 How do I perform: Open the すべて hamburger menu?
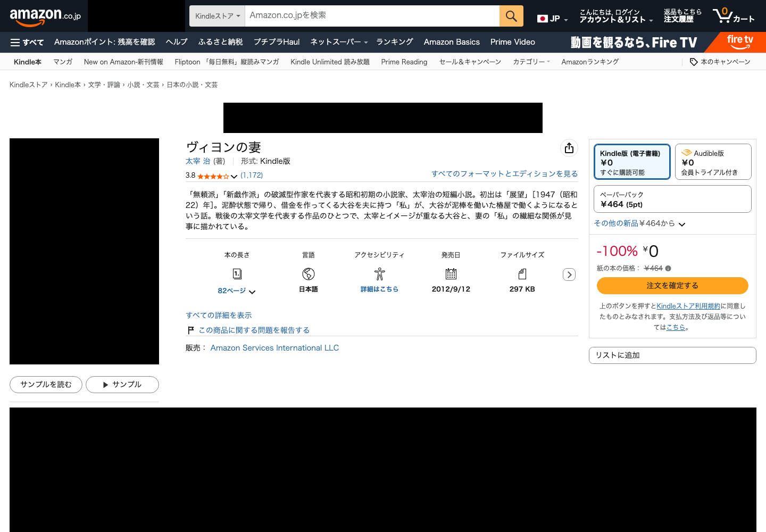(x=27, y=42)
